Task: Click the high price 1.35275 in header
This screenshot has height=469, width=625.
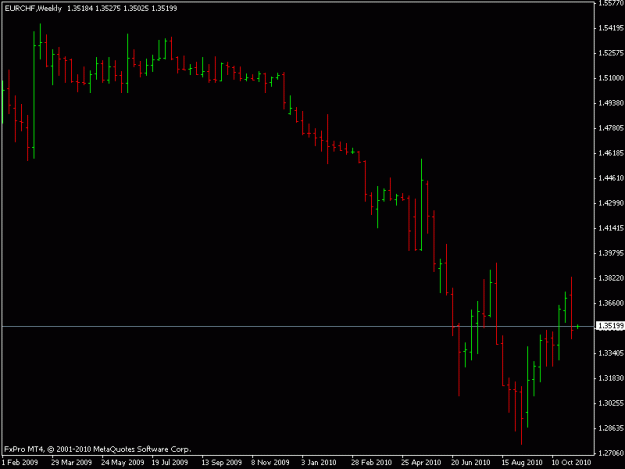Action: [x=108, y=8]
